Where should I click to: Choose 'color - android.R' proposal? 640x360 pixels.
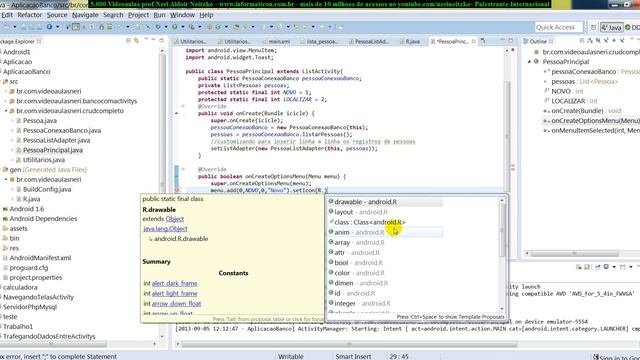(x=385, y=273)
